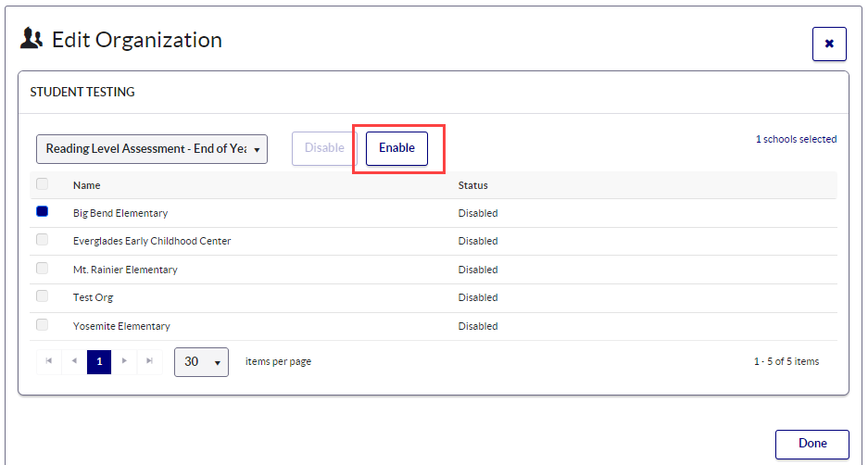This screenshot has height=465, width=868.
Task: Expand the items per page dropdown
Action: pyautogui.click(x=201, y=361)
